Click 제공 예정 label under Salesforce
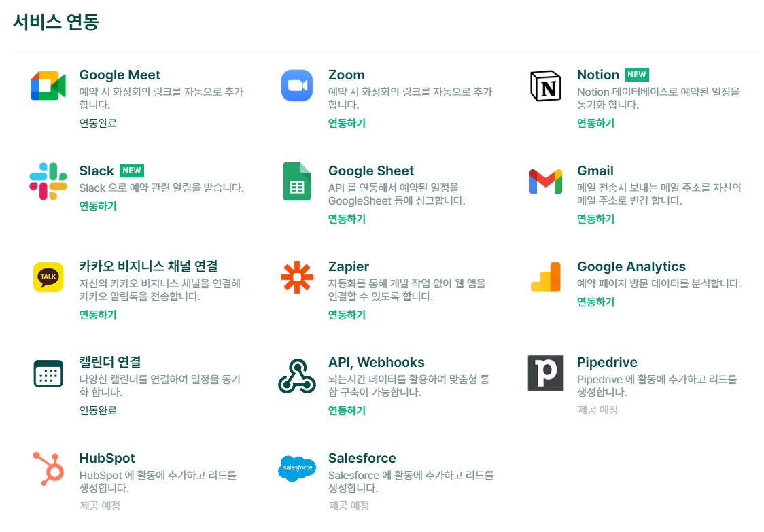This screenshot has width=764, height=532. (x=349, y=506)
